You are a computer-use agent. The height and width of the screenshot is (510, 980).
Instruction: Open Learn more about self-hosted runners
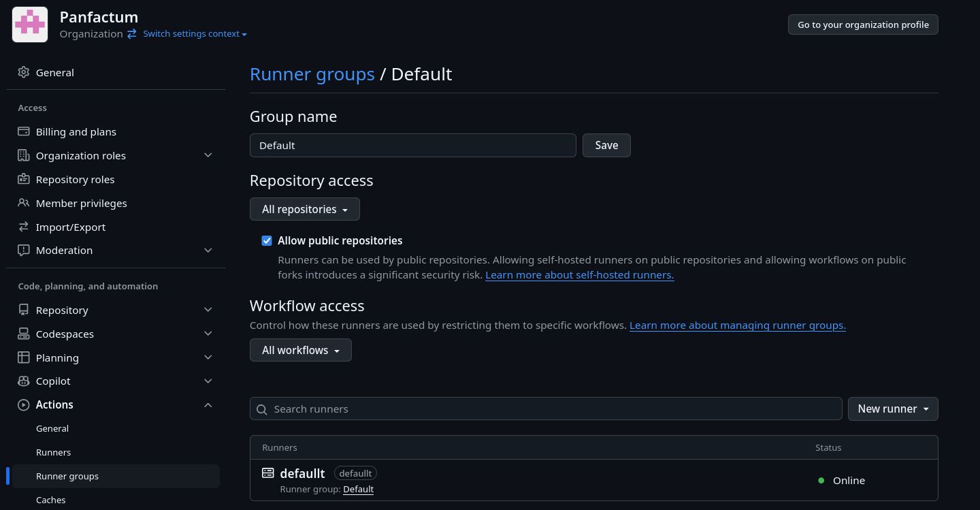click(579, 274)
